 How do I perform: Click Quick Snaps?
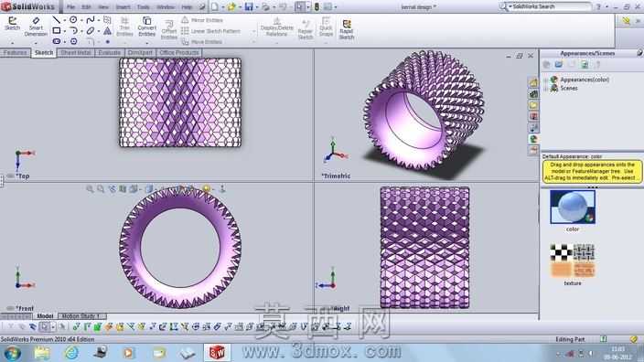[326, 27]
